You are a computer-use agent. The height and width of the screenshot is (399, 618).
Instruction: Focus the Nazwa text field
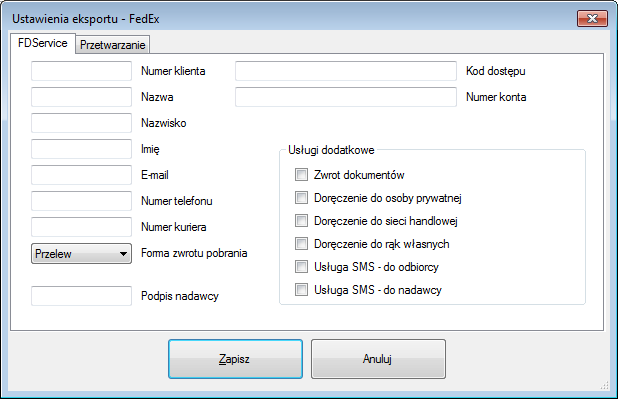point(81,97)
